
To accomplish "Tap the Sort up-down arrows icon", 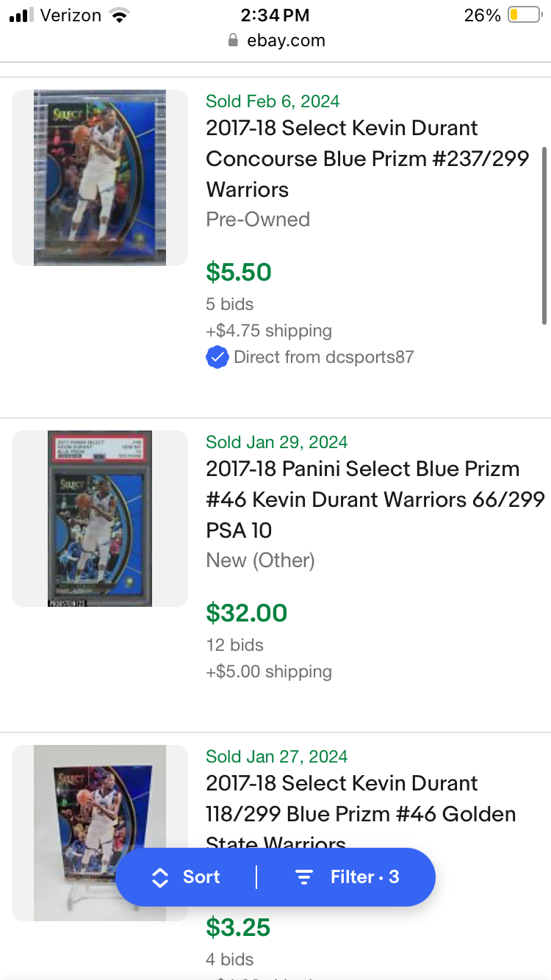I will 159,877.
